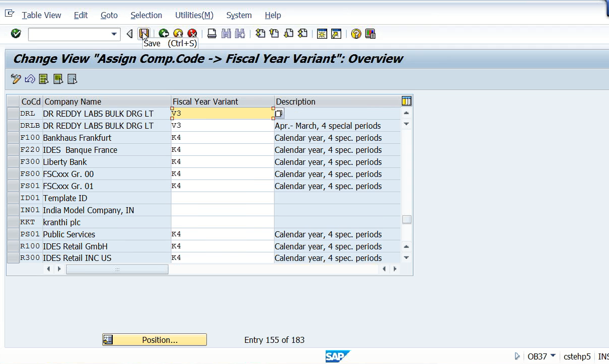
Task: Click Fiscal Year Variant field for IN01
Action: [x=222, y=210]
